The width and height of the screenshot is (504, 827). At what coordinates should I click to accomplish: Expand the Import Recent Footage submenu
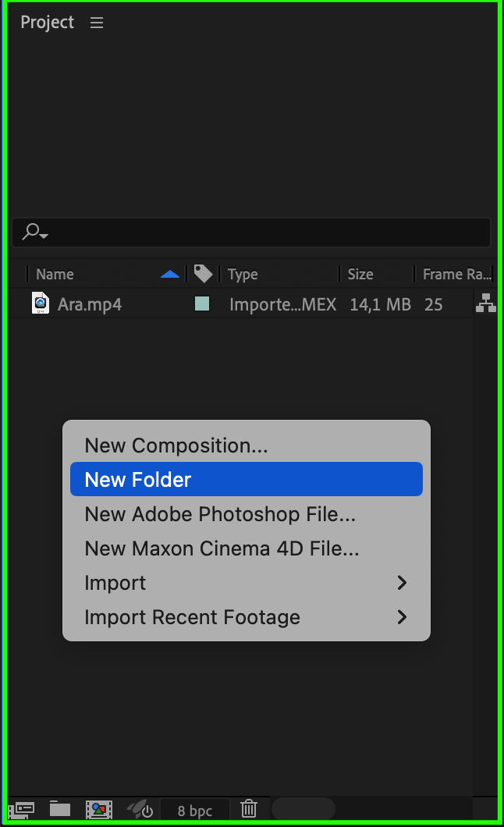402,617
